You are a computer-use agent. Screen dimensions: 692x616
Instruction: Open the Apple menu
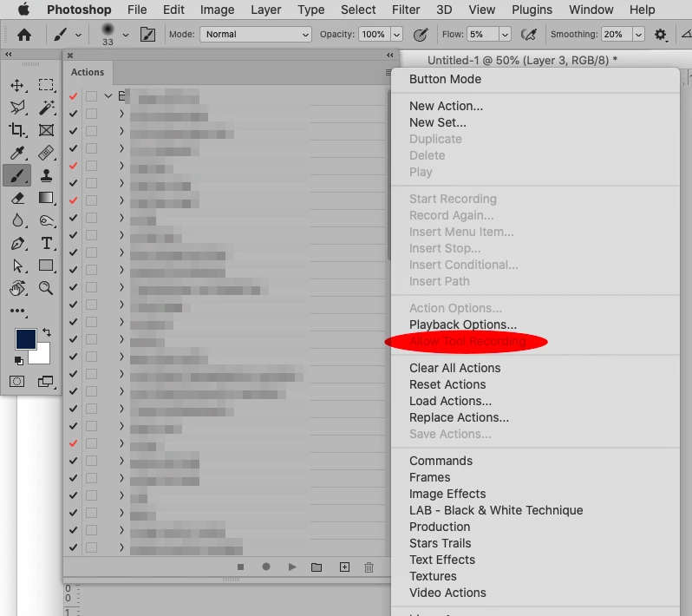pyautogui.click(x=23, y=10)
